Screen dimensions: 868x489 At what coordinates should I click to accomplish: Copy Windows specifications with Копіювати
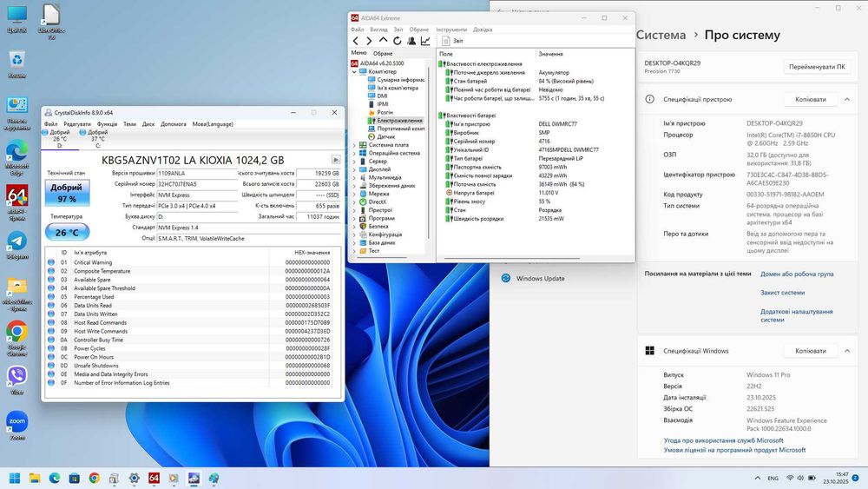point(811,351)
